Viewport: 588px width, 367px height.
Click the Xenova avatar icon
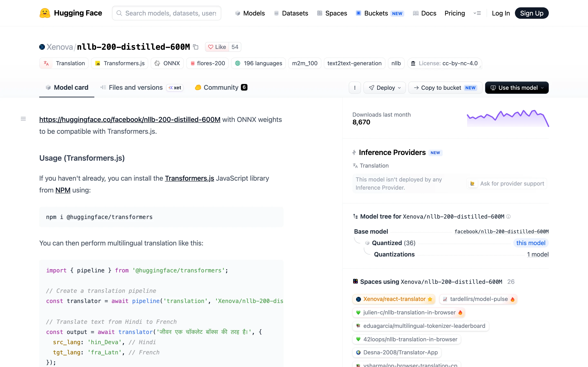pos(42,47)
